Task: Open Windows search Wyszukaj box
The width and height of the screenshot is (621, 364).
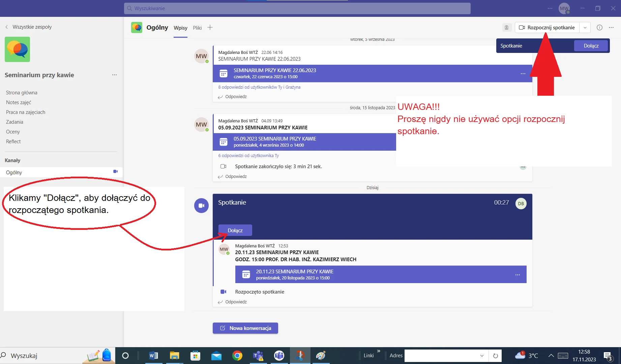Action: [x=40, y=356]
